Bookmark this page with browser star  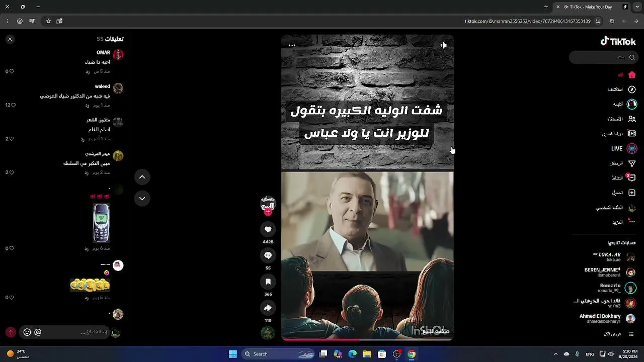(x=48, y=21)
